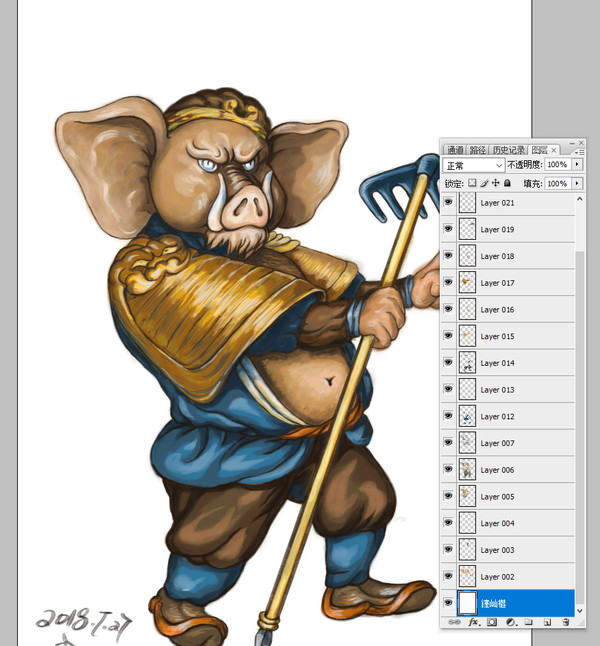Click the selected bottom layer's white thumbnail
Viewport: 600px width, 646px height.
click(467, 603)
